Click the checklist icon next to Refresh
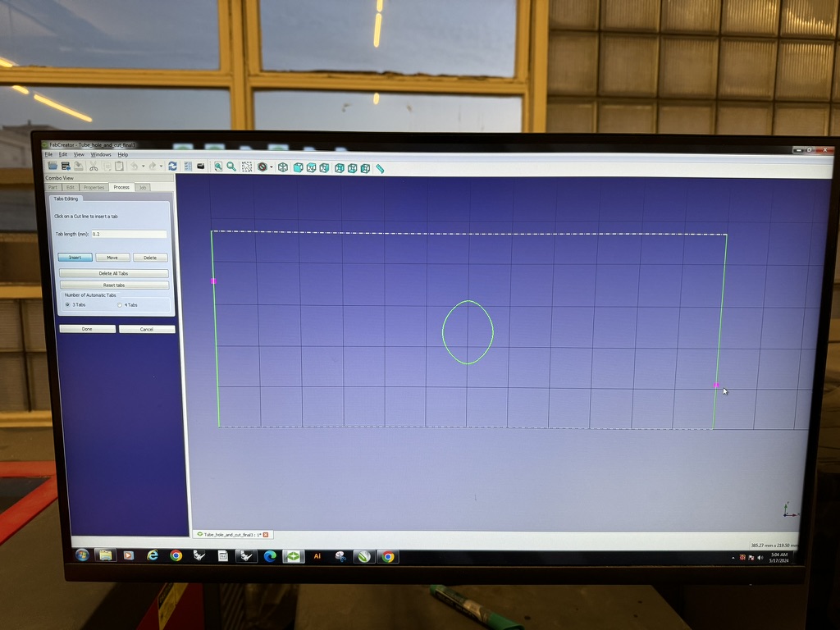 tap(188, 167)
